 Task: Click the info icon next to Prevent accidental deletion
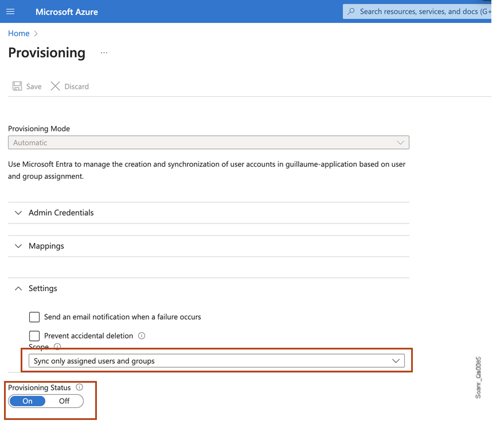coord(142,336)
